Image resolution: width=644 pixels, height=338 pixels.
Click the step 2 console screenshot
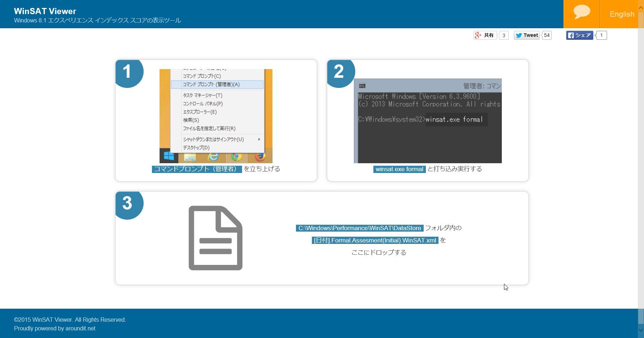pyautogui.click(x=428, y=121)
